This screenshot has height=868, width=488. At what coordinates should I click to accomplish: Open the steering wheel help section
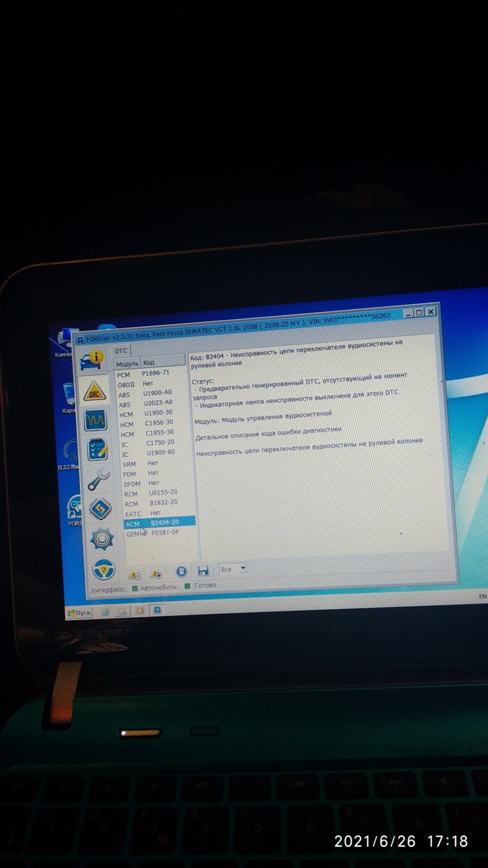(104, 569)
